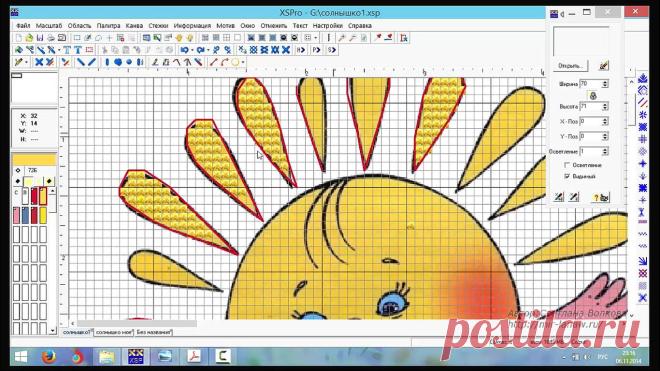This screenshot has height=371, width=660.
Task: Click the P> toolbar button
Action: pos(316,50)
